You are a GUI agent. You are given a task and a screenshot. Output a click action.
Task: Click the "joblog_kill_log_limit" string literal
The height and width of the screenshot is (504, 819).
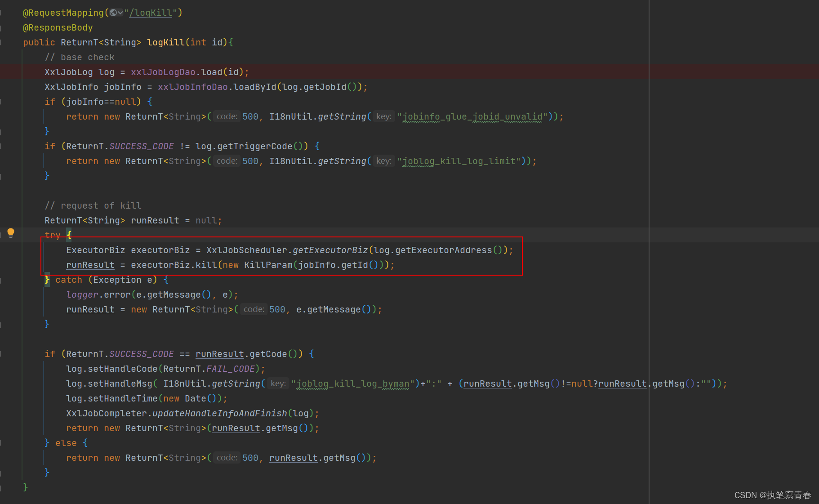pos(458,161)
